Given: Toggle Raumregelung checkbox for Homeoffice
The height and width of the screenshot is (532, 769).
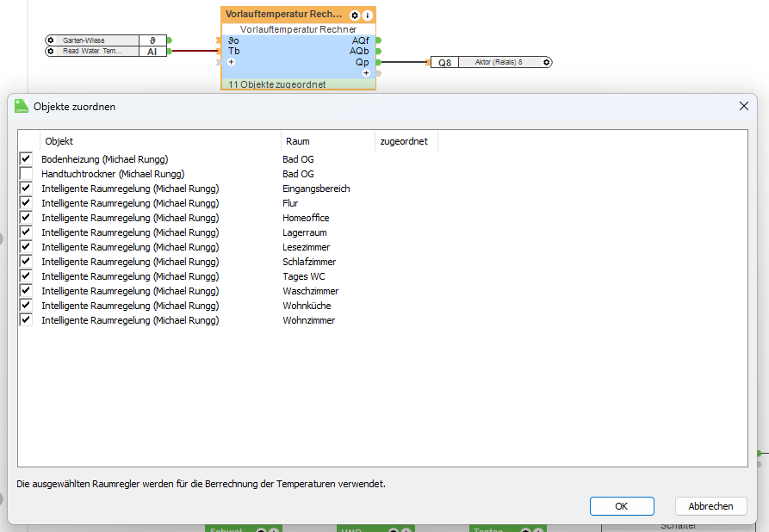Looking at the screenshot, I should pos(26,218).
